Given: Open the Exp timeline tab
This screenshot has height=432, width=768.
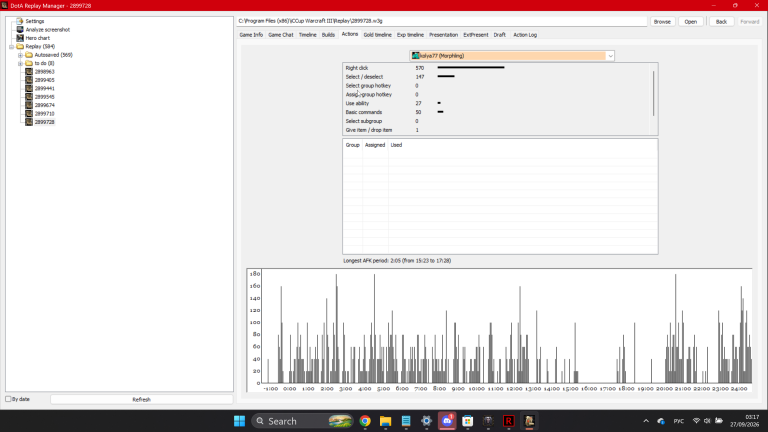Looking at the screenshot, I should [410, 35].
